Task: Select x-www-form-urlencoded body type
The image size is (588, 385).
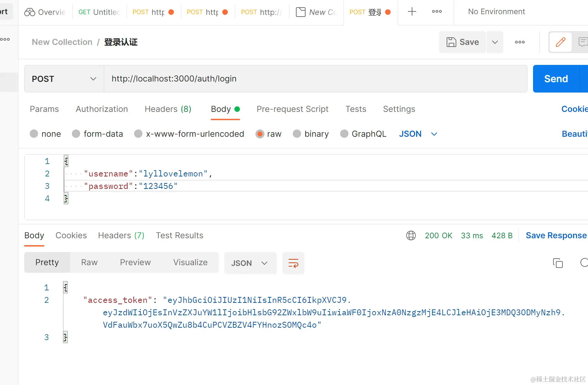Action: coord(138,134)
